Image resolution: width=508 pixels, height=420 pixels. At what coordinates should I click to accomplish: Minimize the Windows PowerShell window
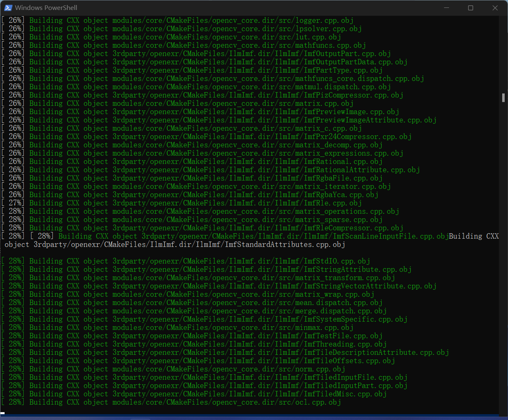[446, 7]
